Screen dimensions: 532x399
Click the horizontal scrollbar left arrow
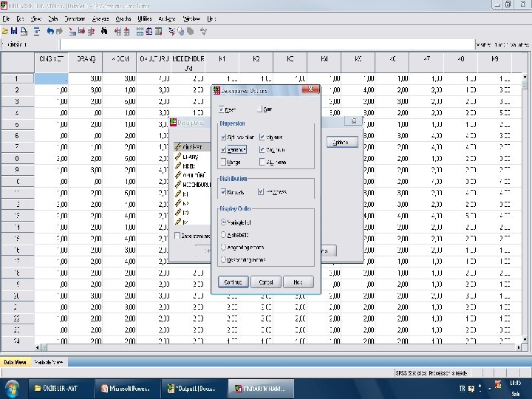(38, 347)
